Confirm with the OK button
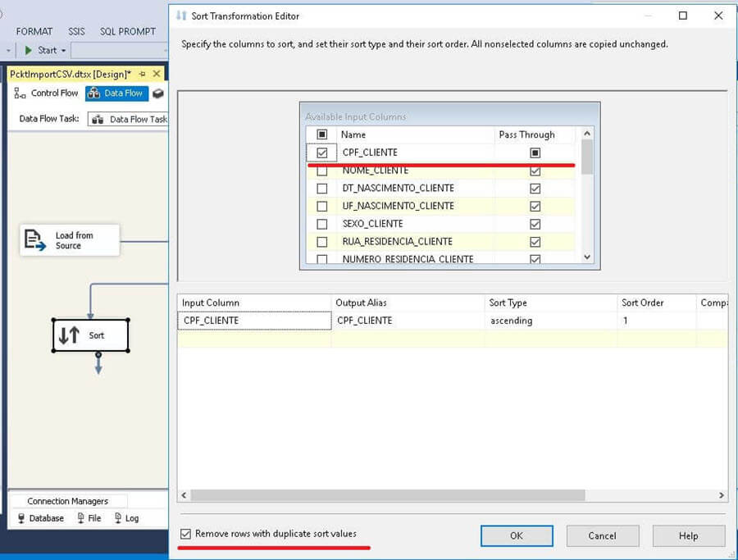 [517, 535]
